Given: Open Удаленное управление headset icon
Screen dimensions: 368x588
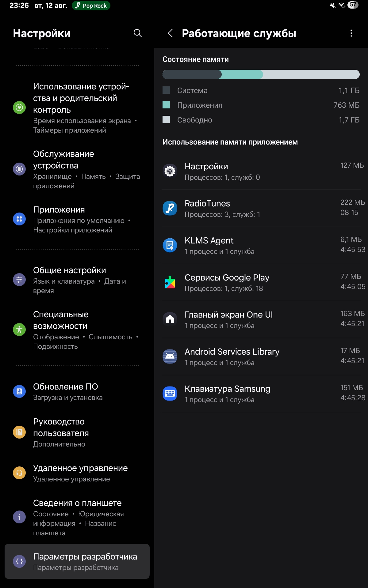Looking at the screenshot, I should [x=19, y=473].
